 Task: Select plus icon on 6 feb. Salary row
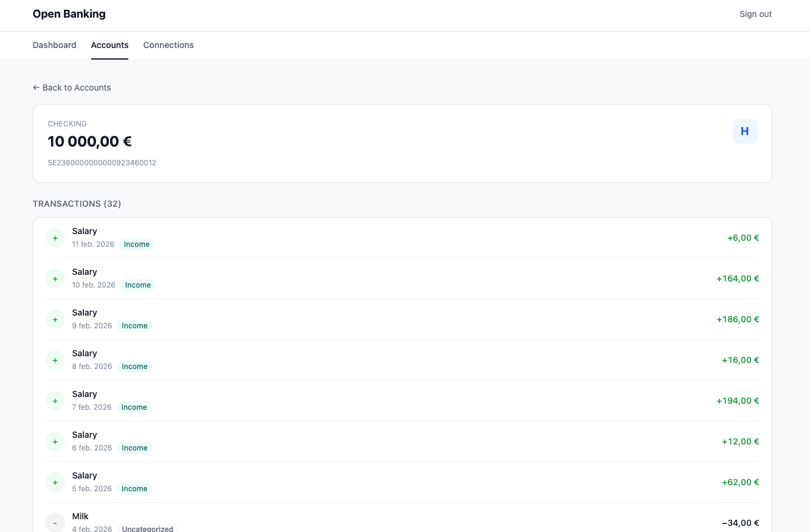click(55, 441)
